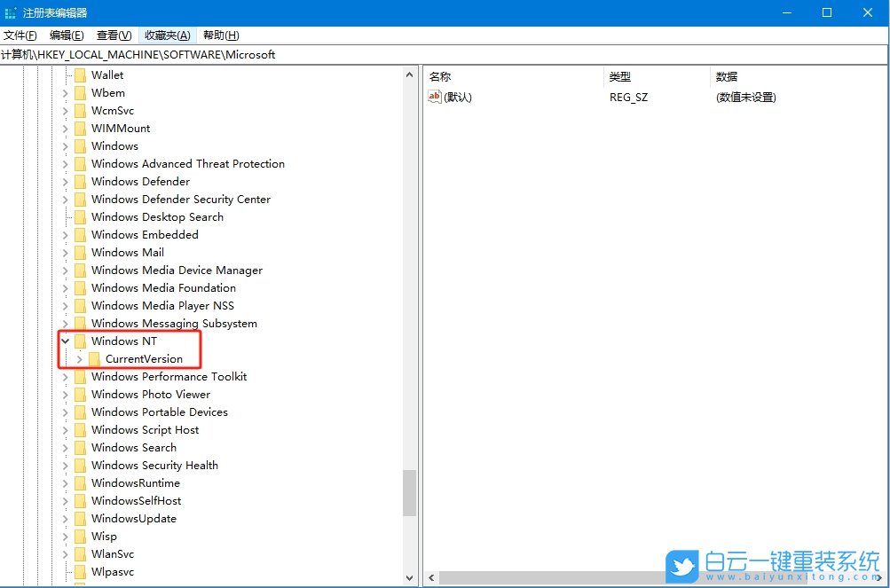Expand the Windows Defender Security Center key
890x588 pixels.
[65, 199]
